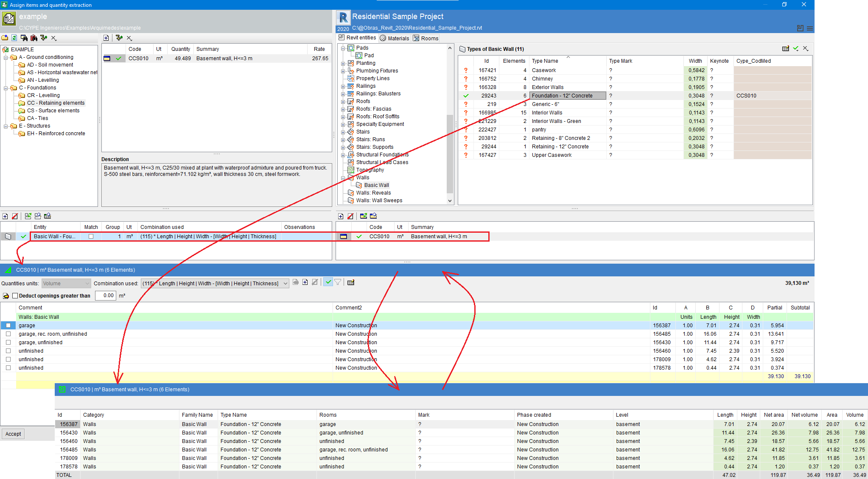Click the green check icon in the Types of Basic Wall header
Viewport: 868px width, 479px height.
pos(796,49)
